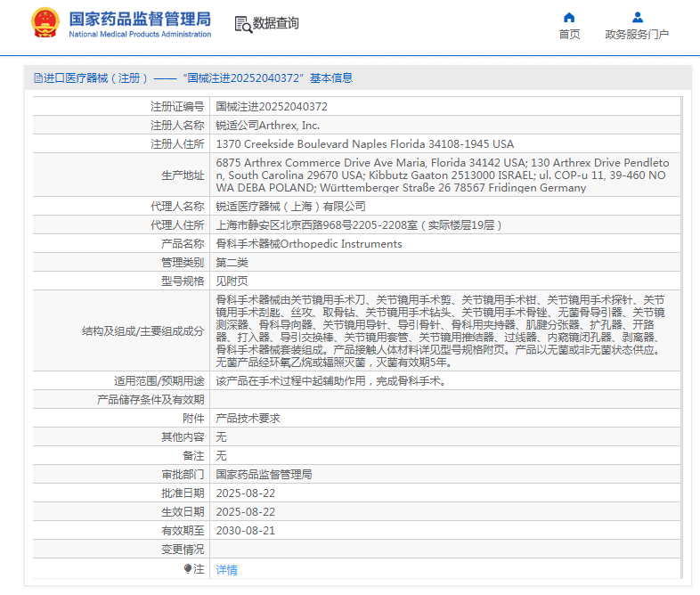700x595 pixels.
Task: Open the 数据查询 search icon
Action: tap(243, 24)
